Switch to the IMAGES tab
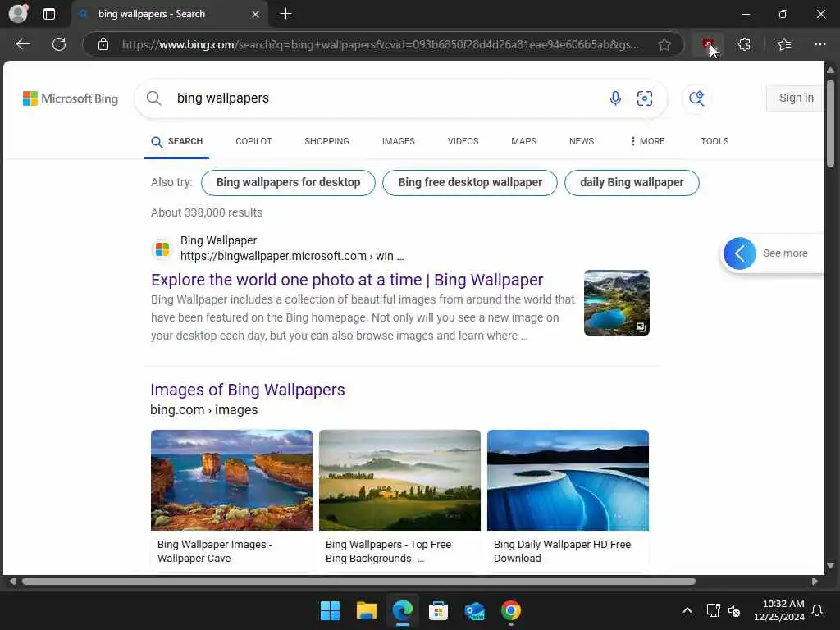The width and height of the screenshot is (840, 630). [x=398, y=141]
